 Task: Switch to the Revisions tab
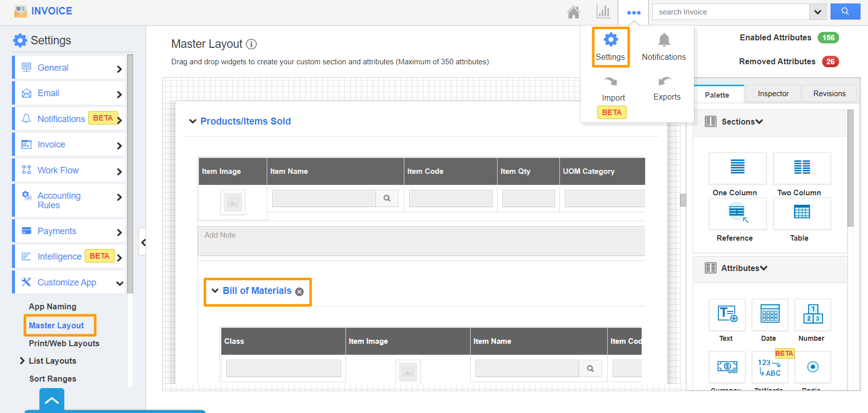[x=829, y=94]
